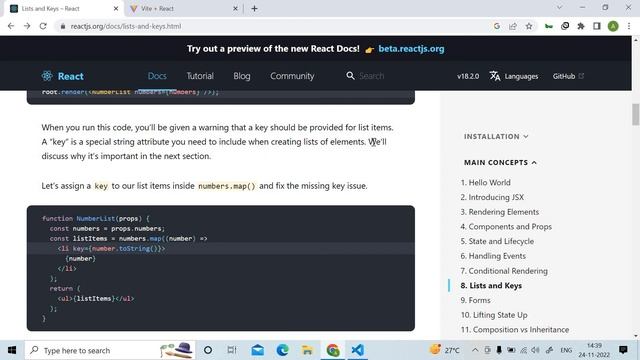The height and width of the screenshot is (360, 640).
Task: Open the Chrome profile avatar
Action: coord(613,26)
